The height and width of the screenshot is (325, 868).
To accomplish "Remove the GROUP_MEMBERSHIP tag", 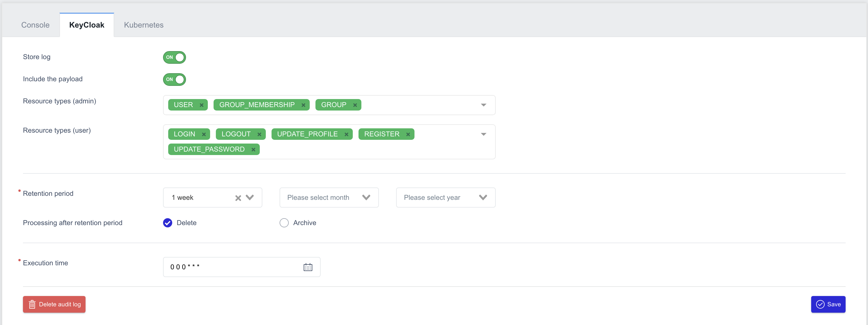I will point(303,105).
